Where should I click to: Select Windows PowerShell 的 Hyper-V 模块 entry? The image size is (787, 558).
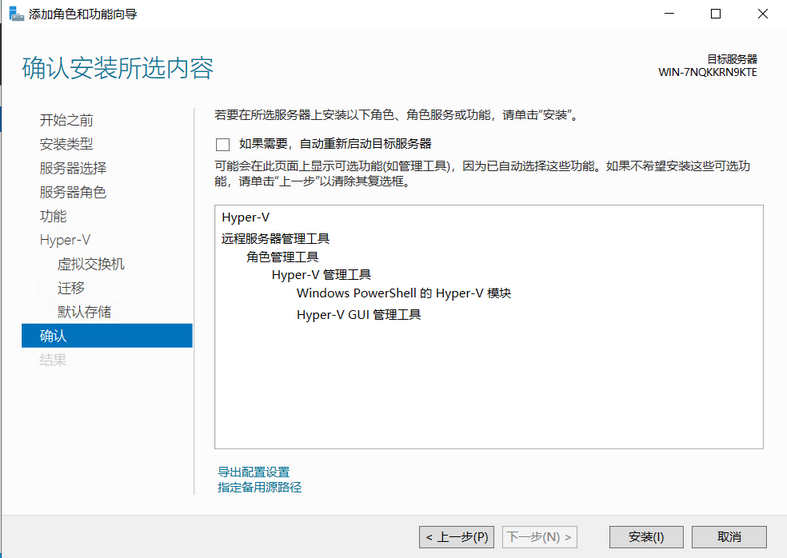click(x=404, y=293)
